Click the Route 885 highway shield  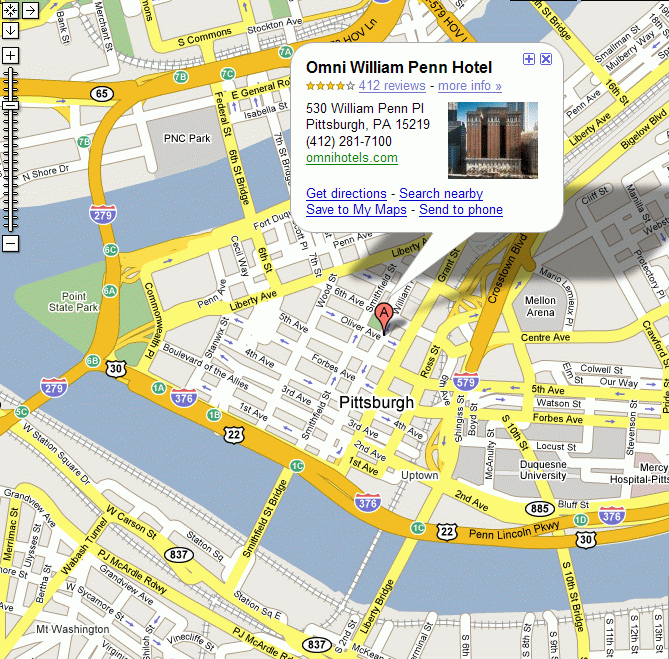tap(540, 508)
